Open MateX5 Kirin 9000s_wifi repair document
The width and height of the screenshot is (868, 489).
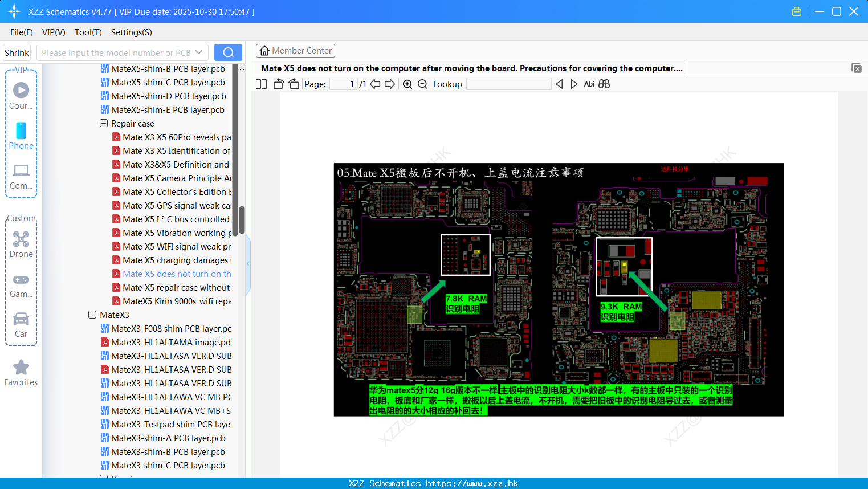(172, 301)
